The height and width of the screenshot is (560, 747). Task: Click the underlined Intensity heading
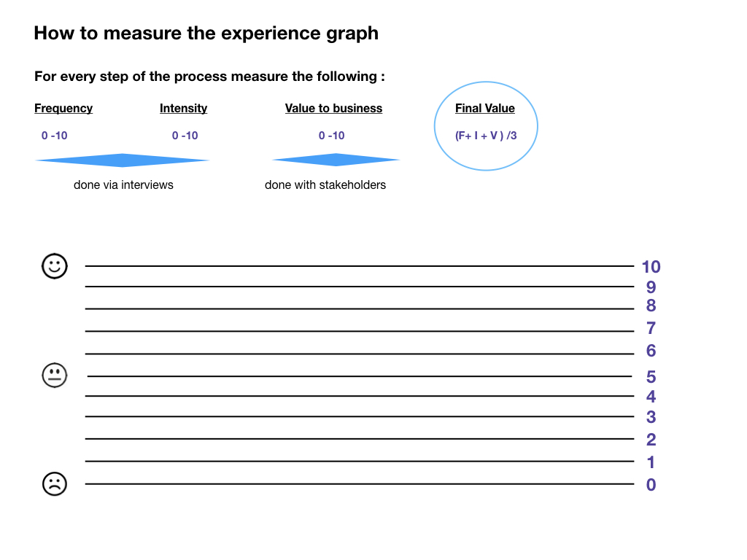pyautogui.click(x=183, y=109)
